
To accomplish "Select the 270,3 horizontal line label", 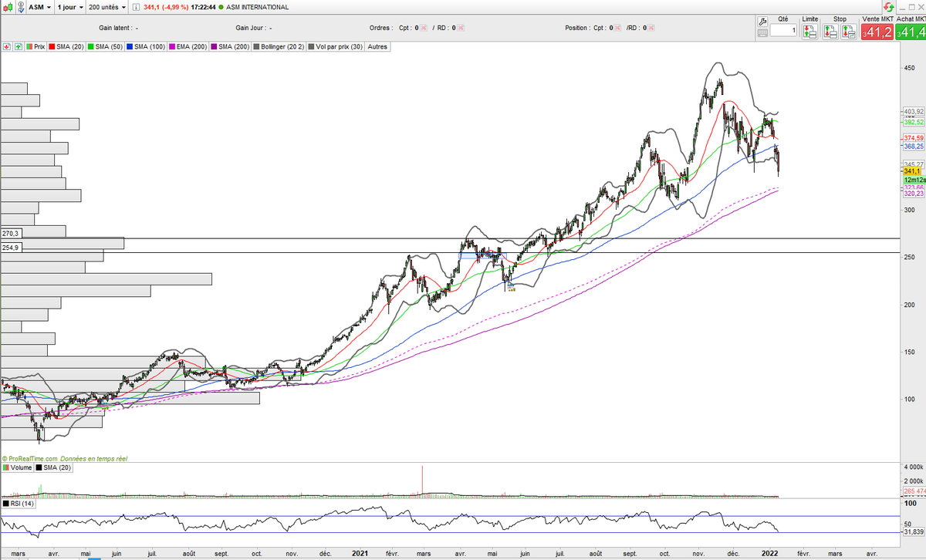I will 10,233.
